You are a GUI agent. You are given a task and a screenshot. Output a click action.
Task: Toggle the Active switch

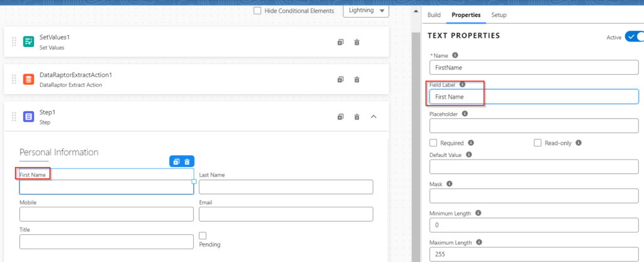coord(634,37)
